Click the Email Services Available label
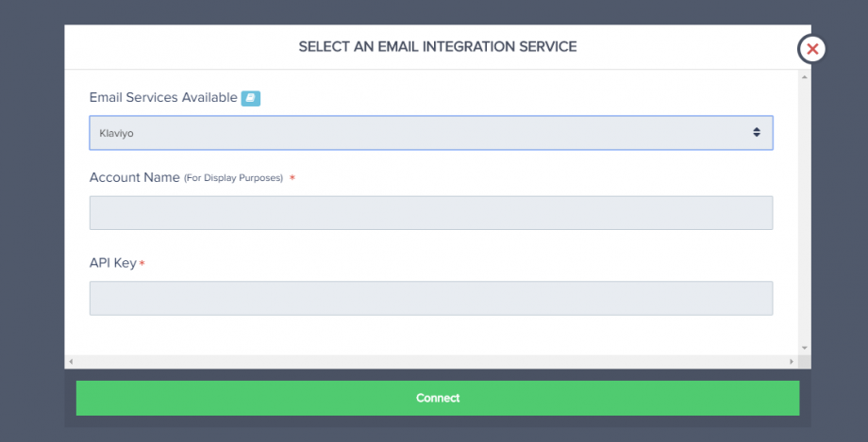This screenshot has width=868, height=442. click(163, 97)
